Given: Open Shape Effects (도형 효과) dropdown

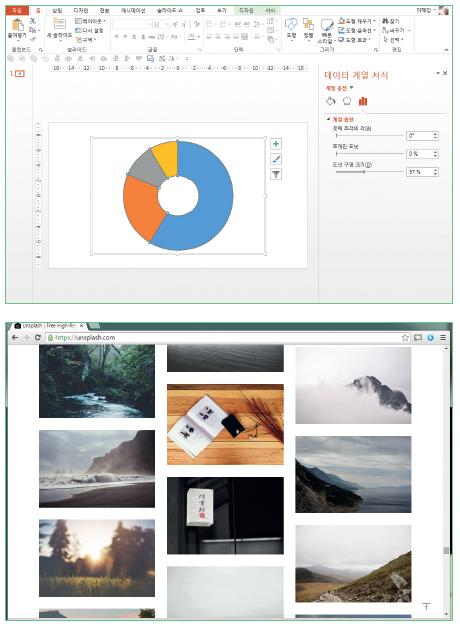Looking at the screenshot, I should coord(355,40).
